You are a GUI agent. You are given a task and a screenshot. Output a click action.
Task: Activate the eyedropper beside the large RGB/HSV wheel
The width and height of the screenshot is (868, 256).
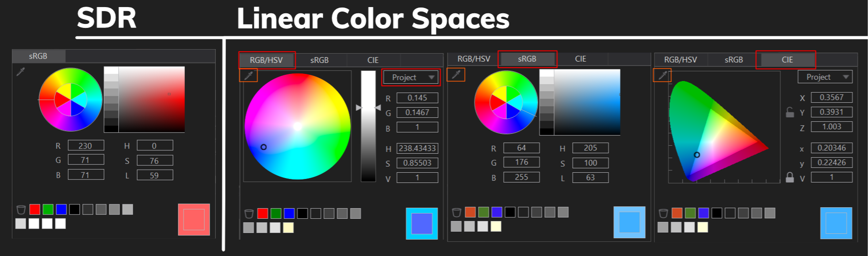(x=249, y=76)
